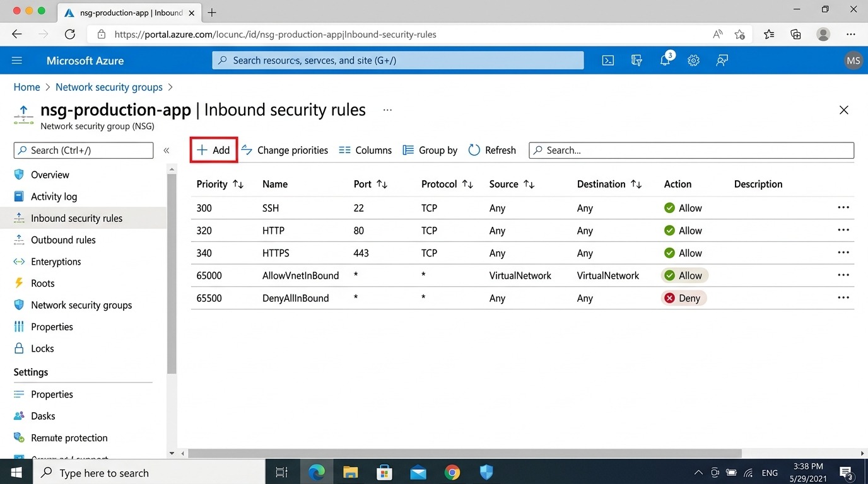Add a new inbound security rule
Image resolution: width=868 pixels, height=484 pixels.
click(214, 150)
